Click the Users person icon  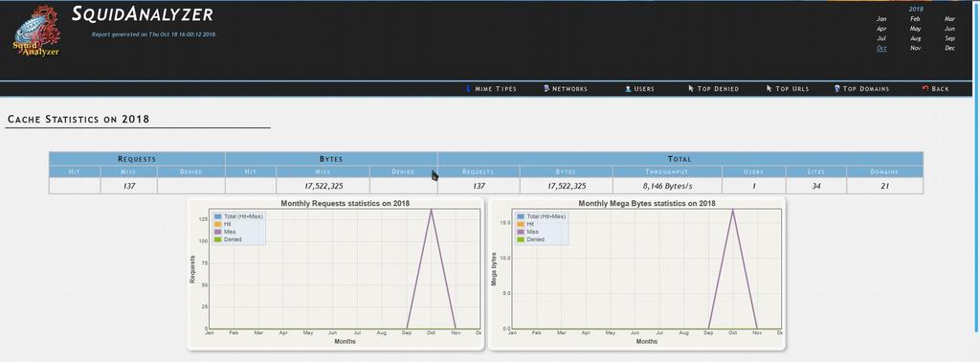click(628, 89)
